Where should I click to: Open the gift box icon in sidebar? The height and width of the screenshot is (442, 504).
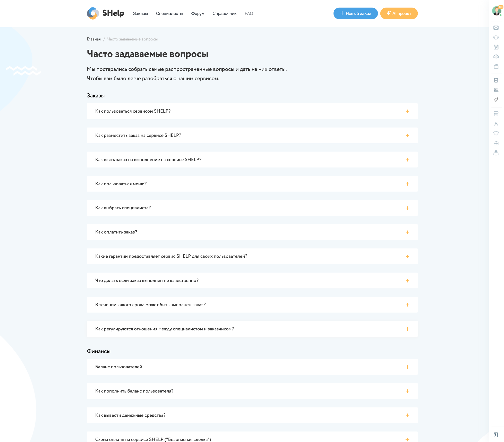(496, 143)
